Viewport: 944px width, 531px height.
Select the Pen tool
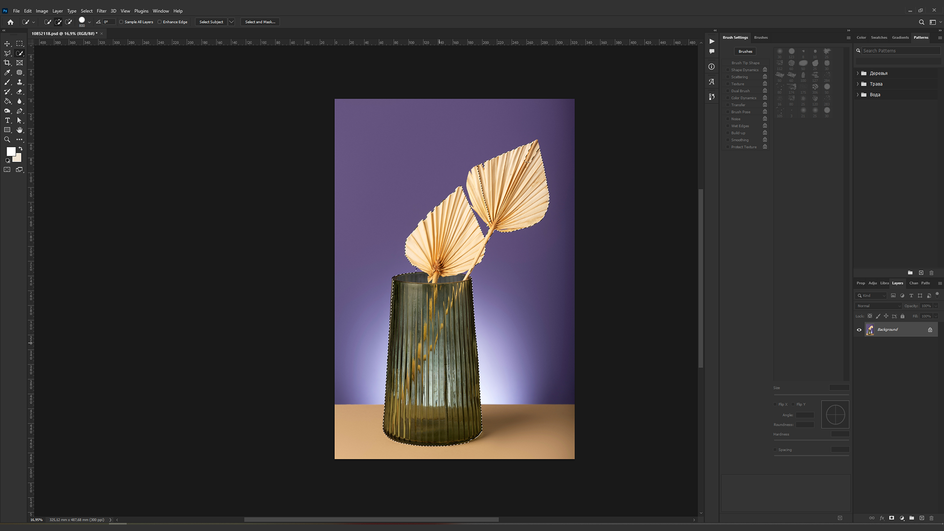click(19, 111)
